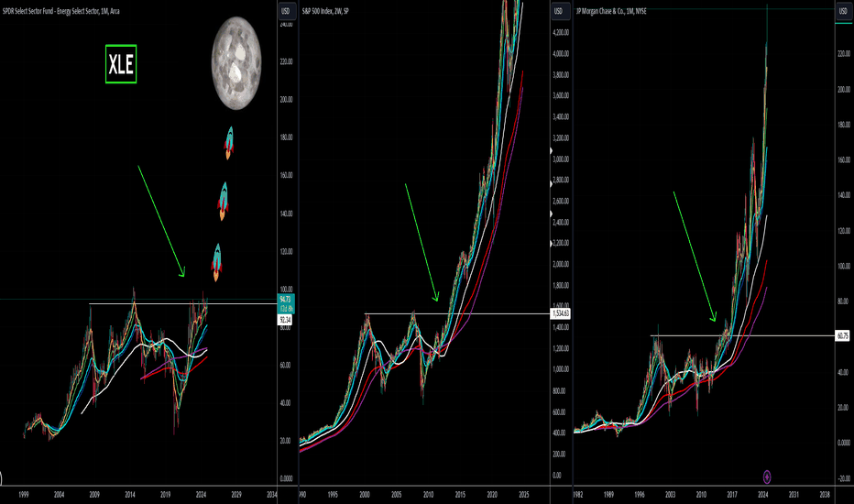Image resolution: width=854 pixels, height=504 pixels.
Task: Open the purple event marker on the JPM chart
Action: pyautogui.click(x=766, y=477)
